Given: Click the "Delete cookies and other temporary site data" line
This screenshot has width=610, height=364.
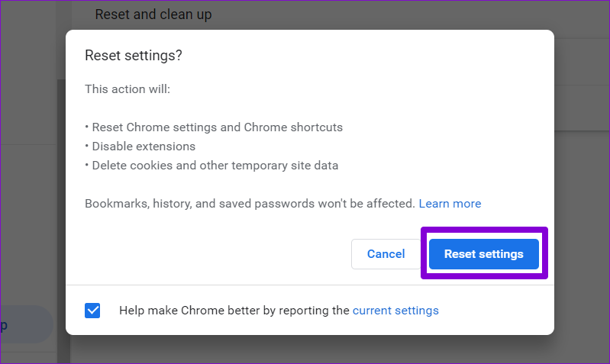Looking at the screenshot, I should [211, 165].
